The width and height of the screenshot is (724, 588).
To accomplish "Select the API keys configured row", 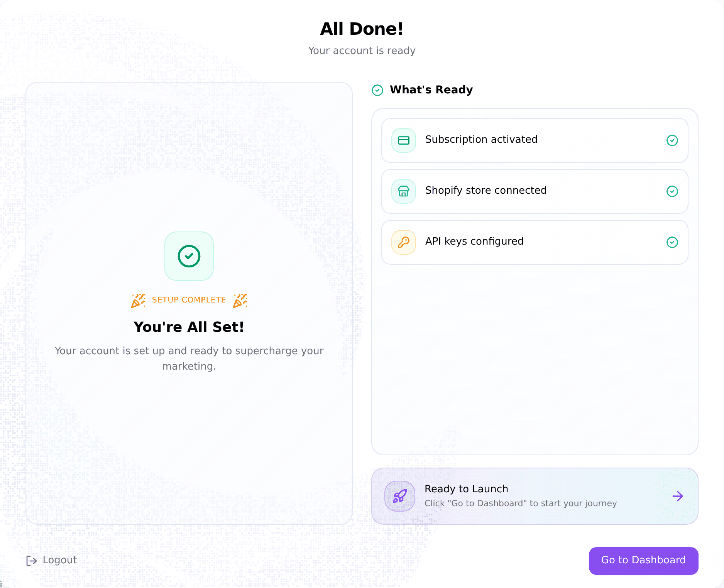I will coord(535,242).
